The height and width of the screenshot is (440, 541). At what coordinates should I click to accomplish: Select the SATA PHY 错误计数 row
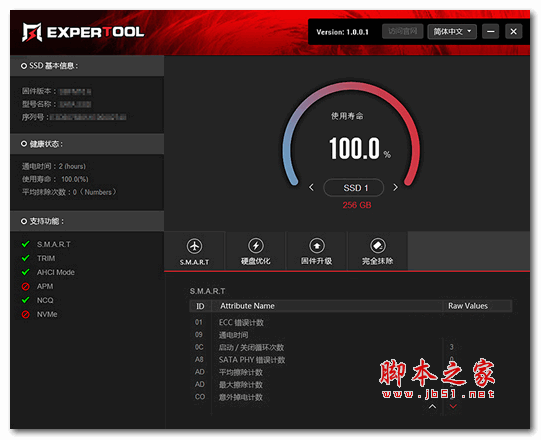point(350,360)
